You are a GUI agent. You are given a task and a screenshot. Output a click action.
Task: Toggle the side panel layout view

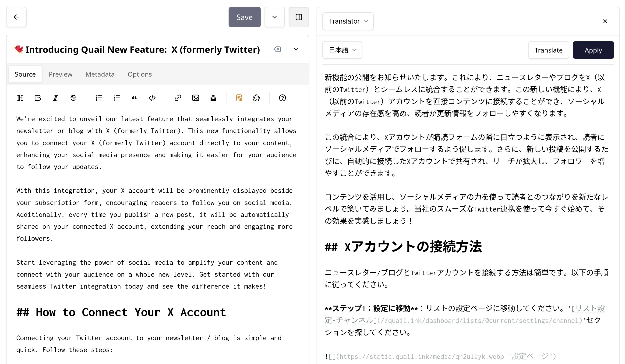click(x=299, y=17)
